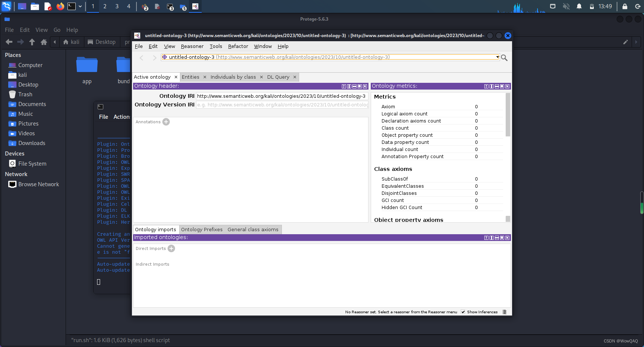Open help for Ontology metrics panel
The width and height of the screenshot is (644, 347).
pos(486,86)
